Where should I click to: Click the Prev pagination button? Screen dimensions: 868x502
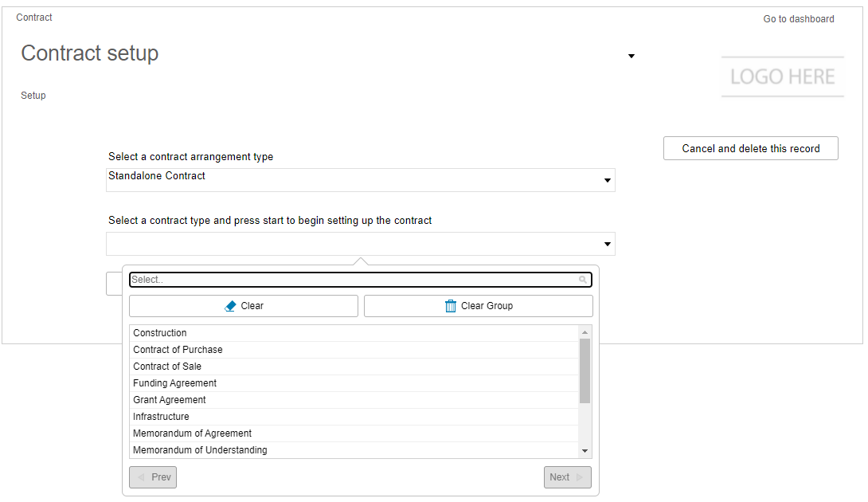coord(153,477)
